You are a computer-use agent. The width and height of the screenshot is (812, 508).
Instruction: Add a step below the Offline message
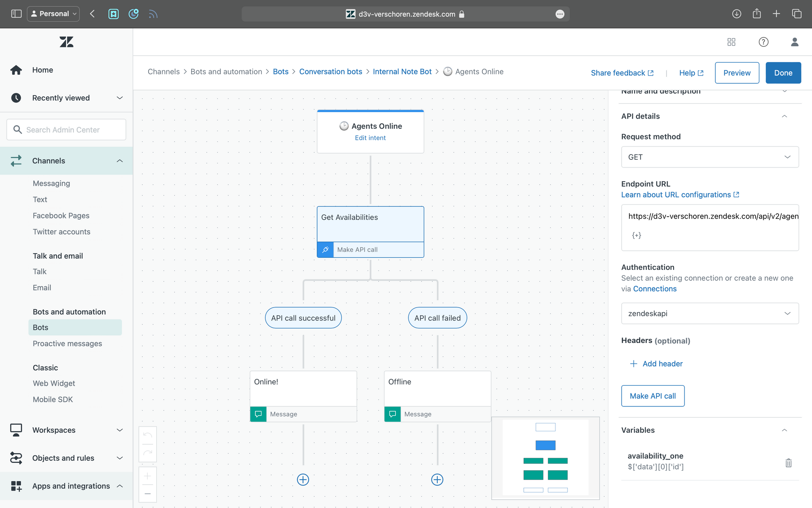437,480
